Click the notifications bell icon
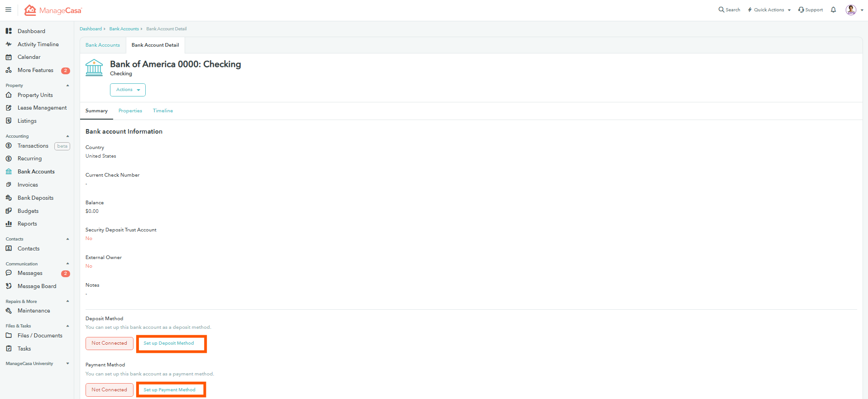868x399 pixels. pyautogui.click(x=833, y=10)
